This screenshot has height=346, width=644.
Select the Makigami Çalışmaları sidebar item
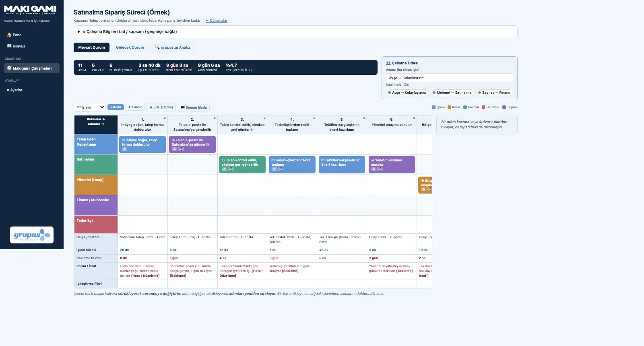click(32, 68)
